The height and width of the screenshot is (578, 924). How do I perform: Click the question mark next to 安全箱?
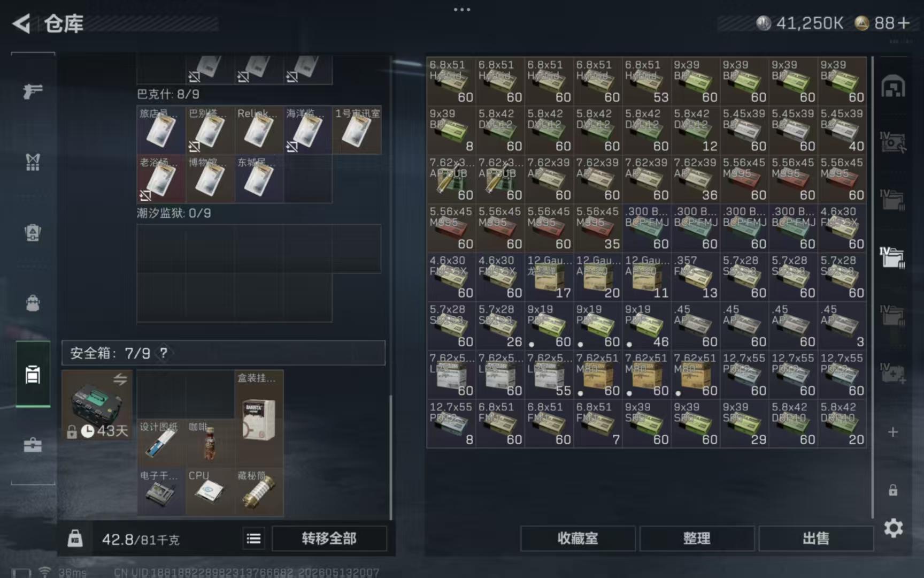pos(164,353)
